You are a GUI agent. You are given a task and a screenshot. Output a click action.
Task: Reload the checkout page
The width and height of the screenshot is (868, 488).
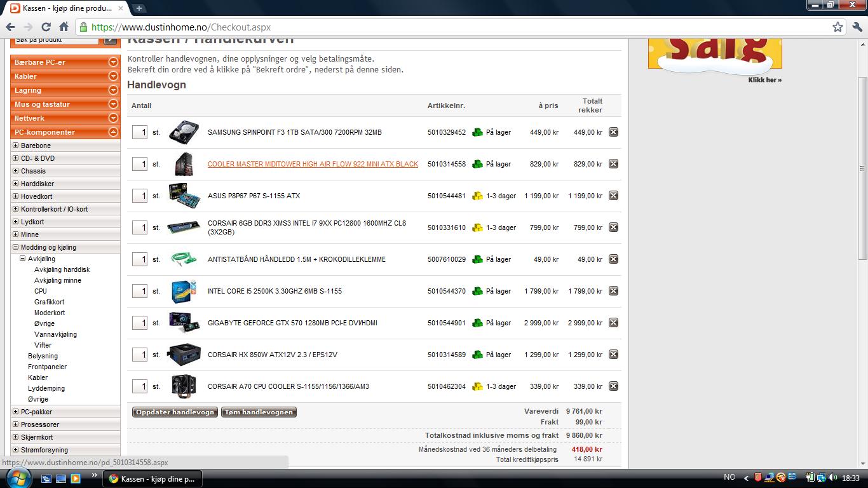[x=46, y=27]
